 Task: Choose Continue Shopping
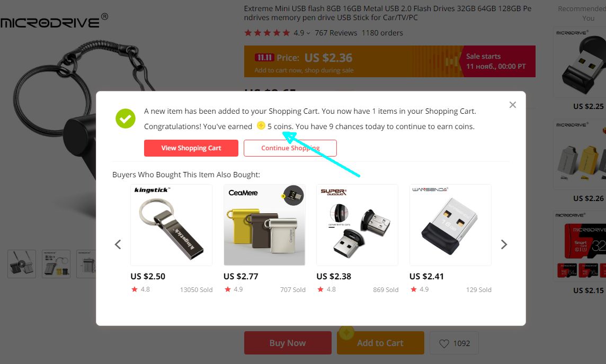[290, 148]
